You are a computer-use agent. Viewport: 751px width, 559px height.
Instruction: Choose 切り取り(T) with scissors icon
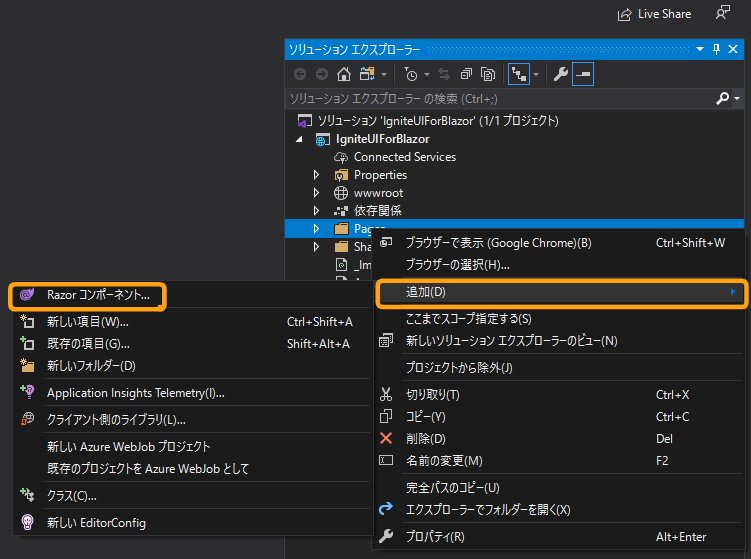[x=558, y=395]
